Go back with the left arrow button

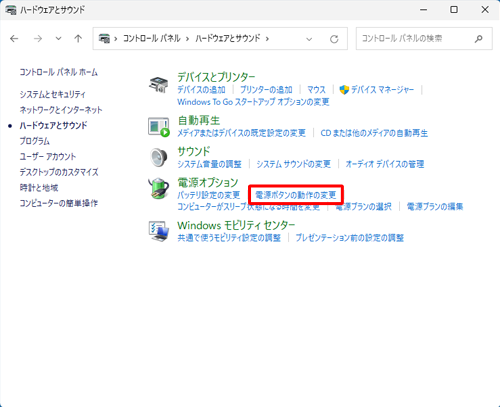(x=14, y=39)
